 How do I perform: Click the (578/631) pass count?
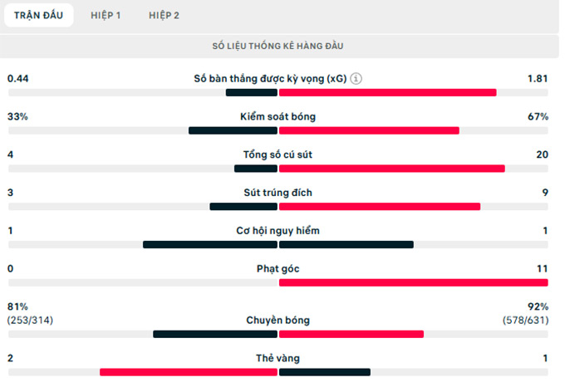(525, 320)
